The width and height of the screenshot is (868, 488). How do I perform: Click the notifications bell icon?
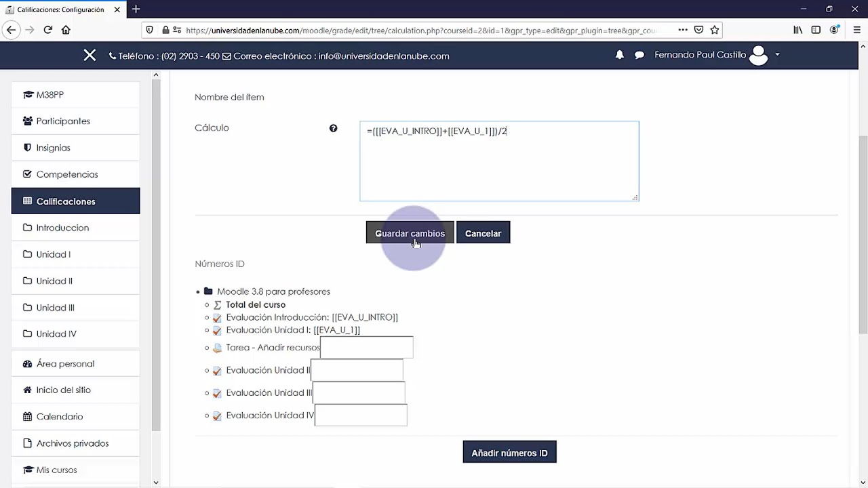[x=619, y=56]
